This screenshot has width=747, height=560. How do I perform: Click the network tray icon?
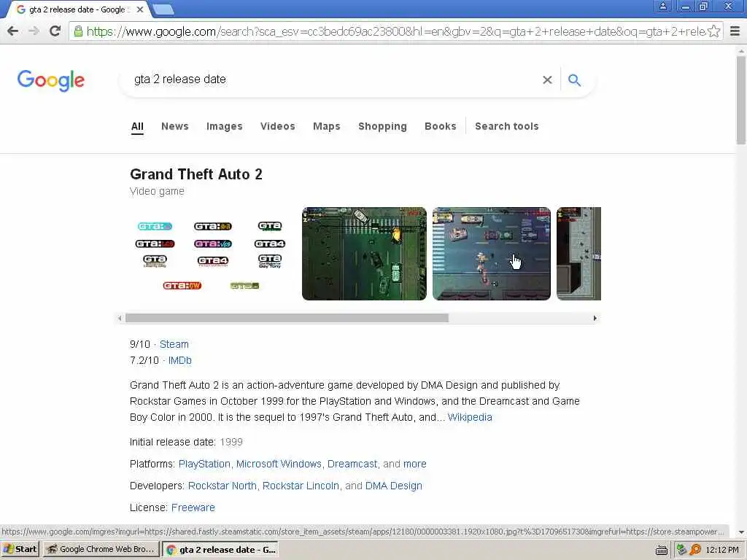pos(681,550)
